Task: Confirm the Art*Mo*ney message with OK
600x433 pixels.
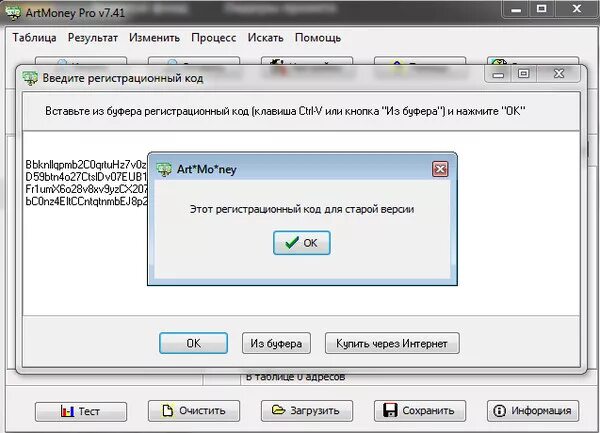Action: pyautogui.click(x=302, y=243)
